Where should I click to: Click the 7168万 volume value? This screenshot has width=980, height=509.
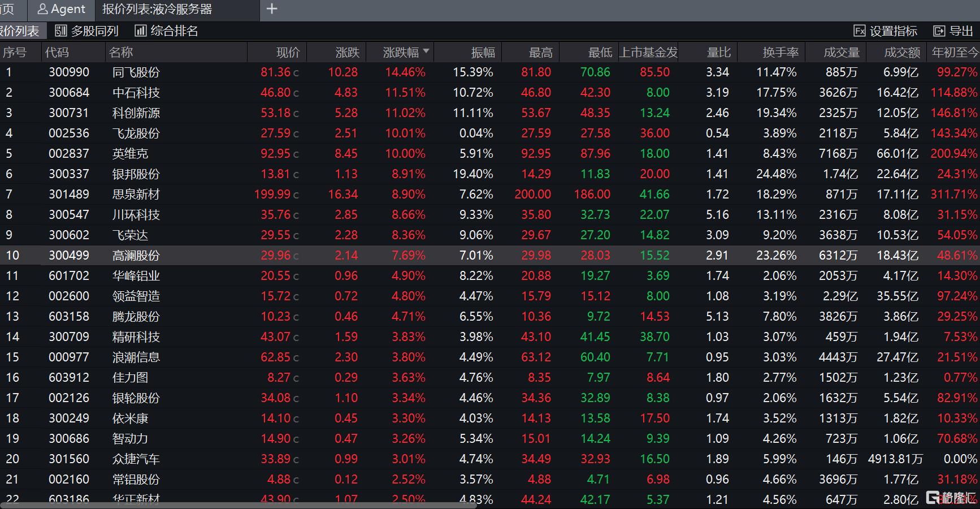click(x=838, y=154)
